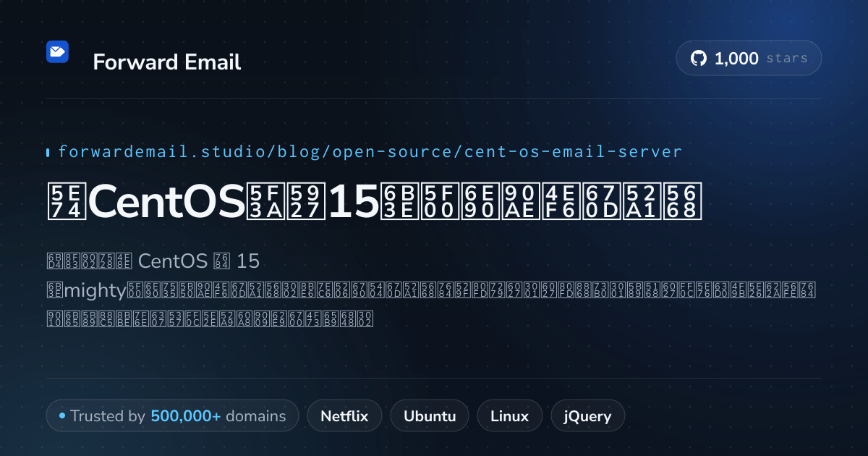868x456 pixels.
Task: Click the headline containing CentOS and 15
Action: (x=374, y=201)
